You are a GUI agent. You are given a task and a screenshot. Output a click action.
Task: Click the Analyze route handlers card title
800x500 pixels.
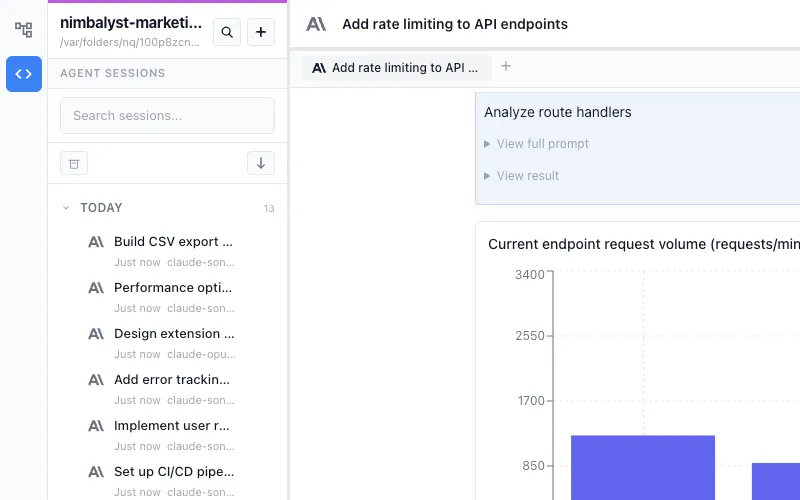[558, 112]
